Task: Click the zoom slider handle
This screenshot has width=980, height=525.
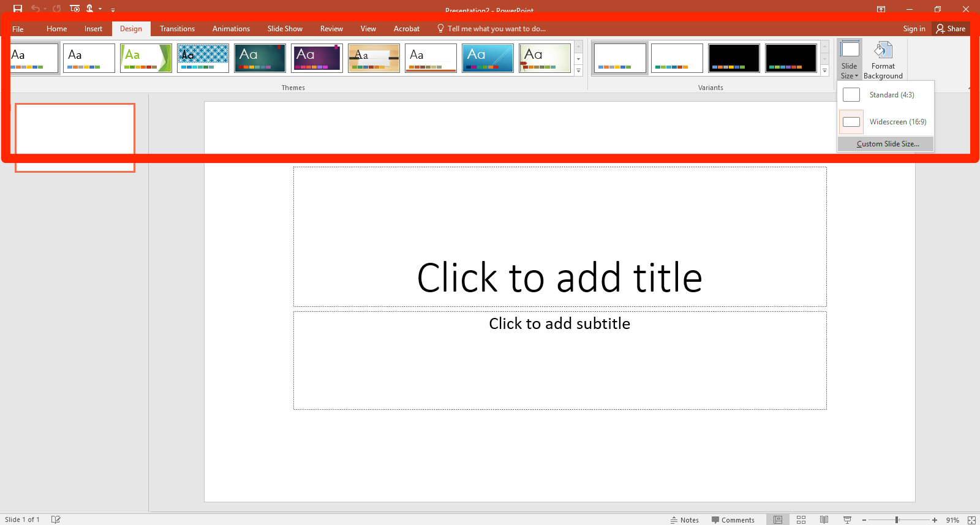Action: click(x=897, y=519)
